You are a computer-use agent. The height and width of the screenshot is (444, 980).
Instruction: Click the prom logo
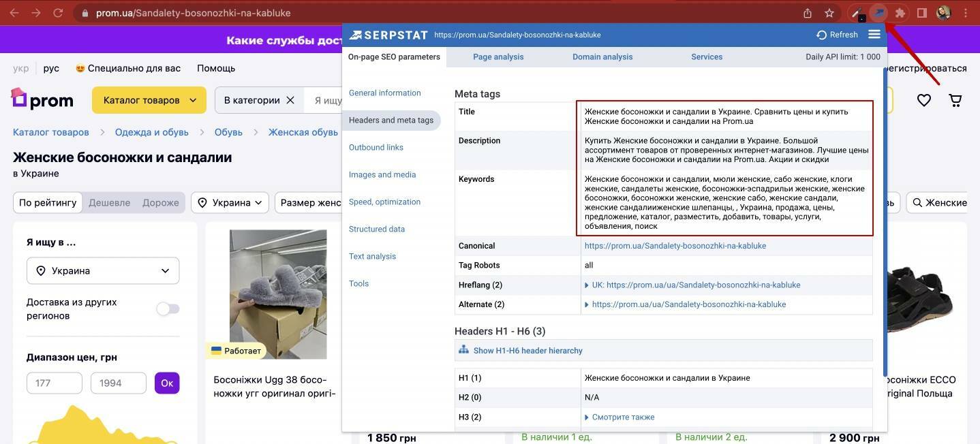(x=42, y=99)
